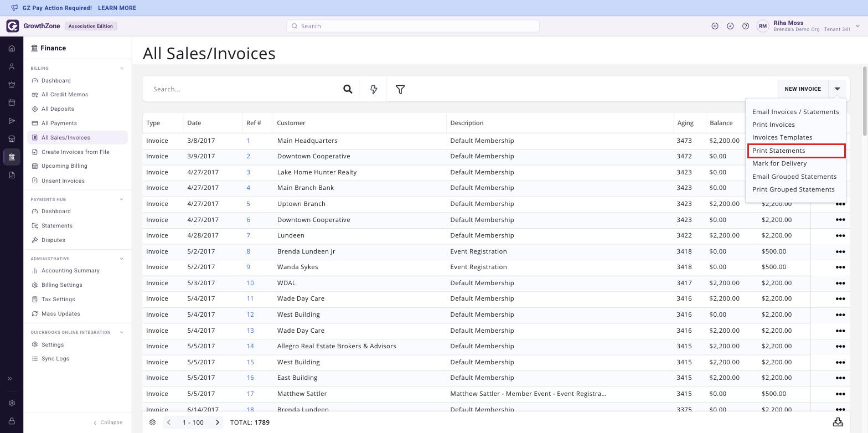The image size is (868, 433).
Task: Open the checkmark tasks icon in header
Action: (x=730, y=26)
